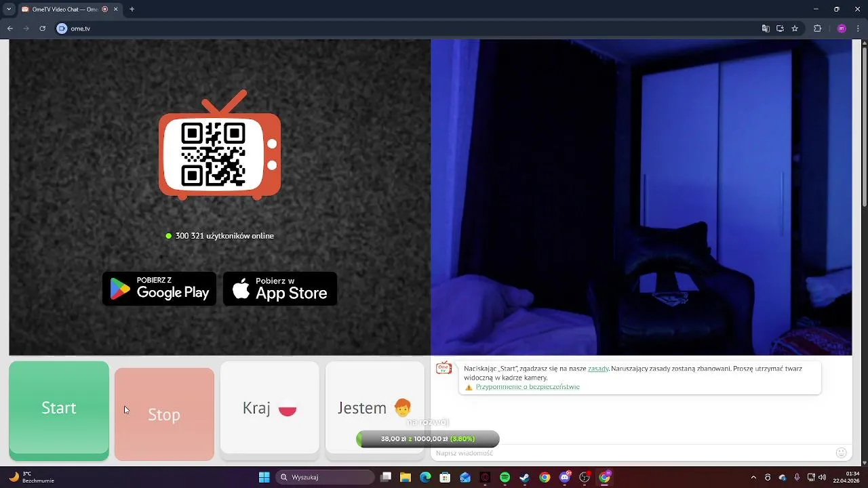Viewport: 868px width, 488px height.
Task: Open Task View on the taskbar
Action: pyautogui.click(x=386, y=477)
